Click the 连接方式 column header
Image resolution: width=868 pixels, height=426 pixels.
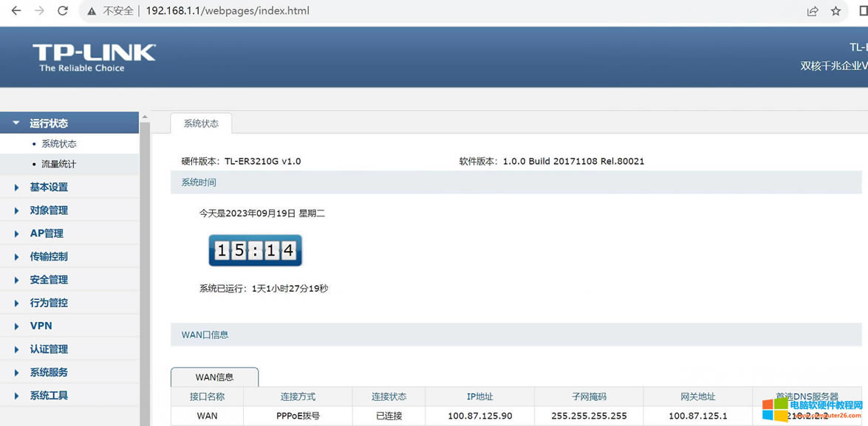pos(298,396)
